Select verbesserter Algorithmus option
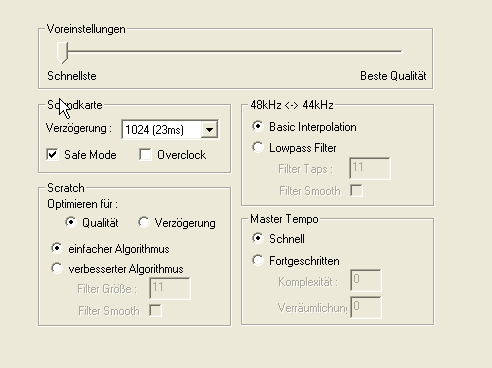This screenshot has height=368, width=492. (57, 268)
